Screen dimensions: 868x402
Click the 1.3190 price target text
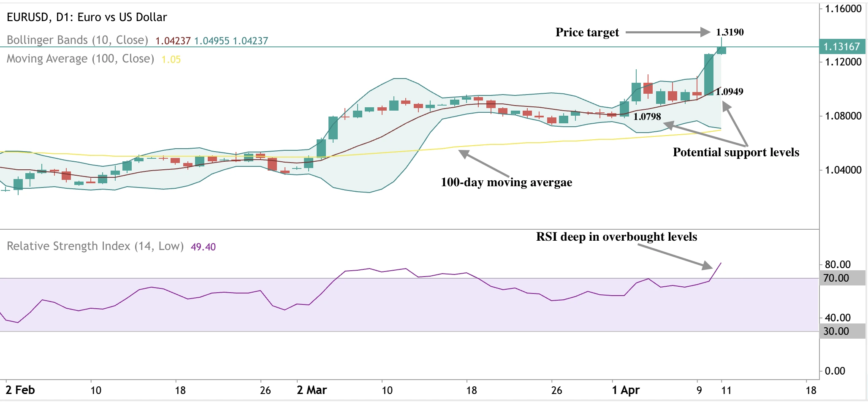coord(731,30)
